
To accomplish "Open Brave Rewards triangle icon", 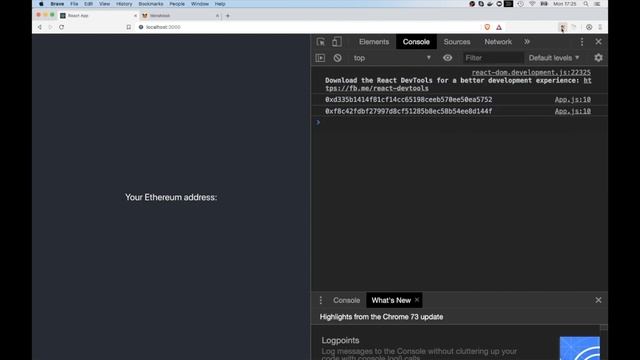I will [x=499, y=27].
